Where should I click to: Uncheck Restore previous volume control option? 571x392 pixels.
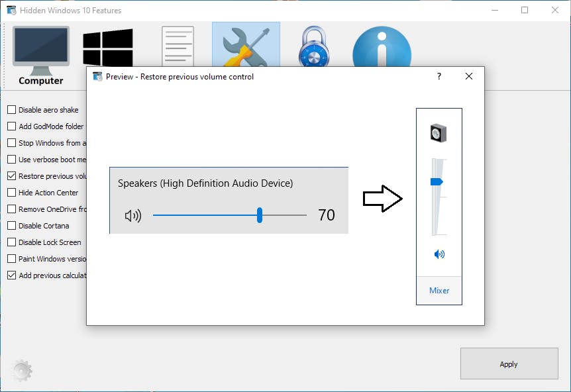(x=12, y=175)
